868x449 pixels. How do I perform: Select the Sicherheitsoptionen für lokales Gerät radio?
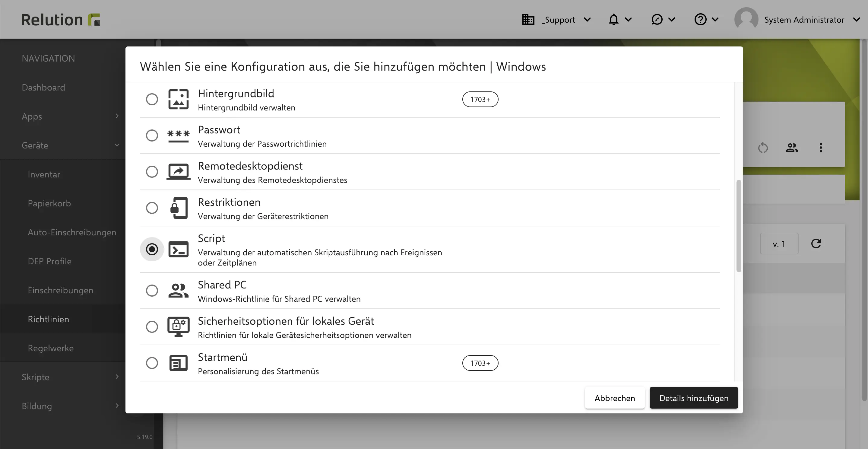pos(152,326)
